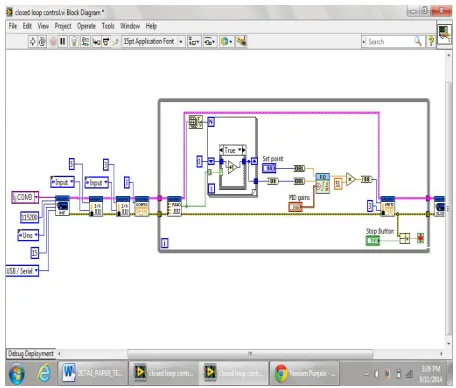
Task: Open the Uno board type enum
Action: coord(28,235)
